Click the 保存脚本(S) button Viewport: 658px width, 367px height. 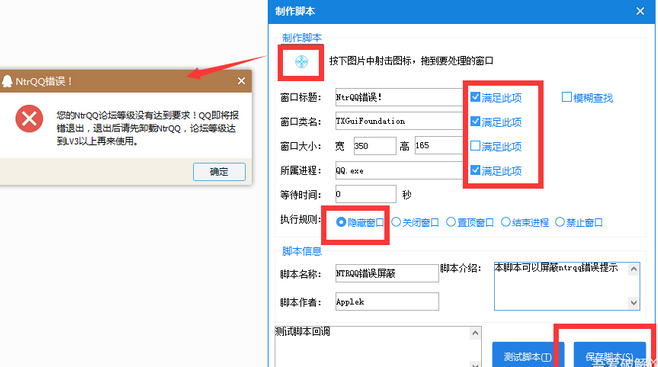(609, 356)
